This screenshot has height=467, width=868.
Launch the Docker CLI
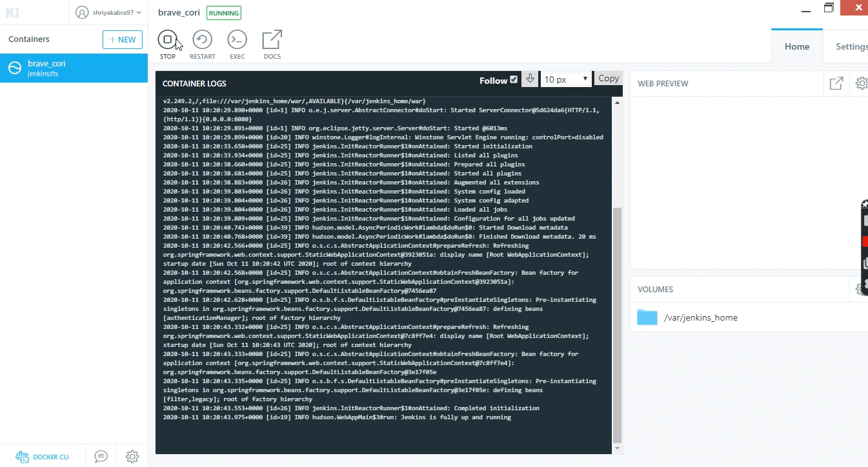tap(43, 456)
